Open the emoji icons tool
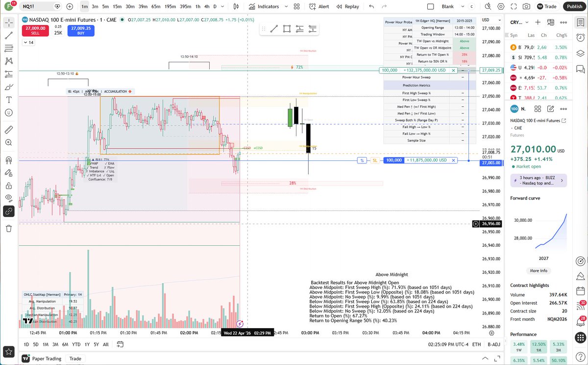Viewport: 588px width, 365px height. (9, 112)
